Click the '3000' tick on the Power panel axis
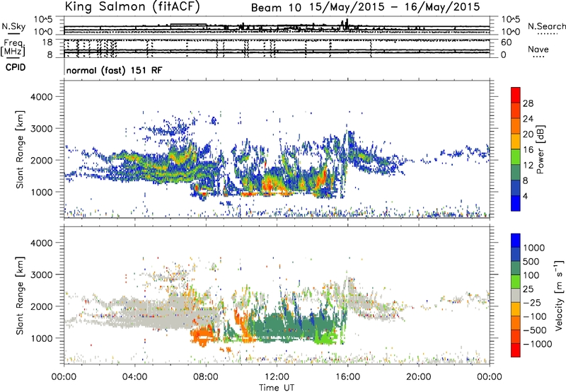Image resolution: width=566 pixels, height=392 pixels. tap(42, 129)
